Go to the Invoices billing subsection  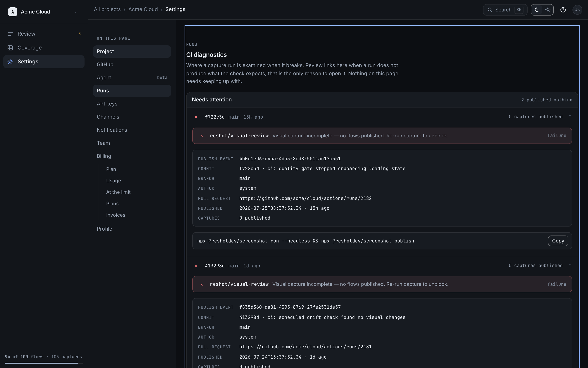tap(116, 215)
